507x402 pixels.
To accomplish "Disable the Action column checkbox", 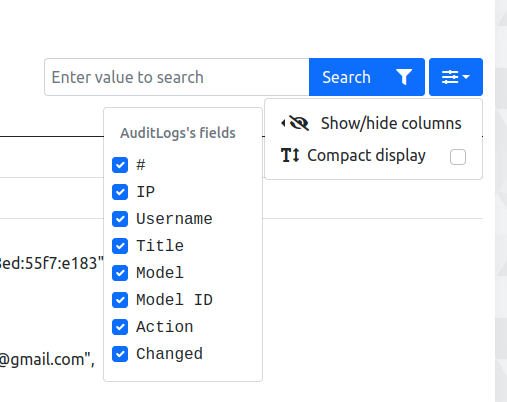I will click(x=120, y=327).
